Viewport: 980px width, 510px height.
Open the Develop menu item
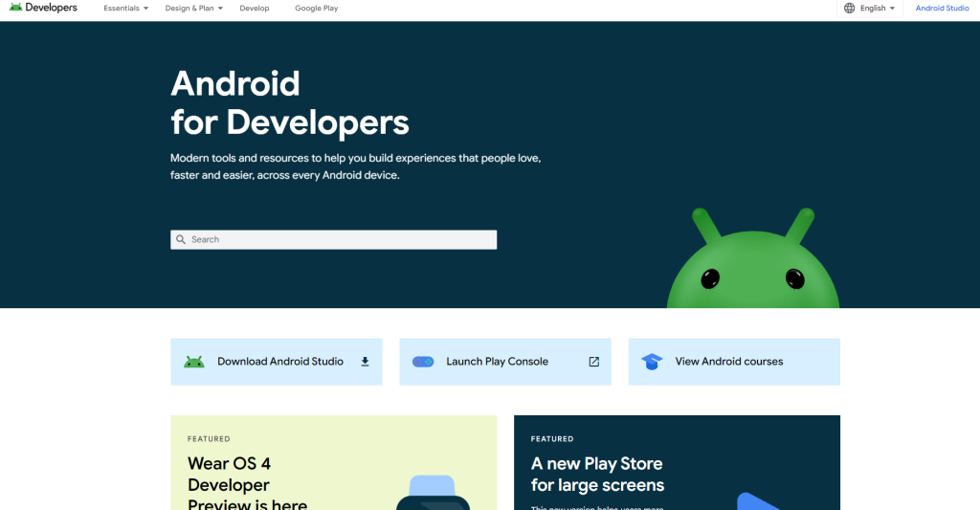pos(255,8)
